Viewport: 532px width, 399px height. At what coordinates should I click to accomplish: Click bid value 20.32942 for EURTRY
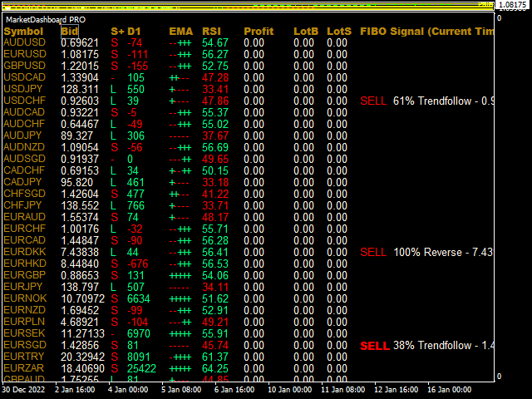(x=82, y=357)
